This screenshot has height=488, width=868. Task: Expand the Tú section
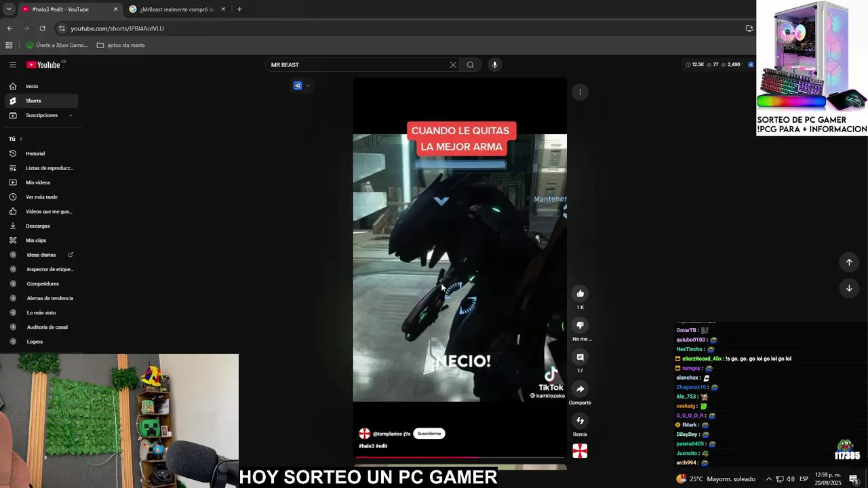click(x=16, y=139)
